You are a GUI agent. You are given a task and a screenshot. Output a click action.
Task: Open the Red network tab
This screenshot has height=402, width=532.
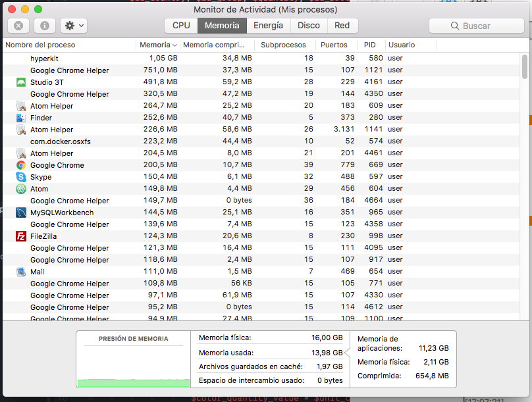tap(342, 26)
